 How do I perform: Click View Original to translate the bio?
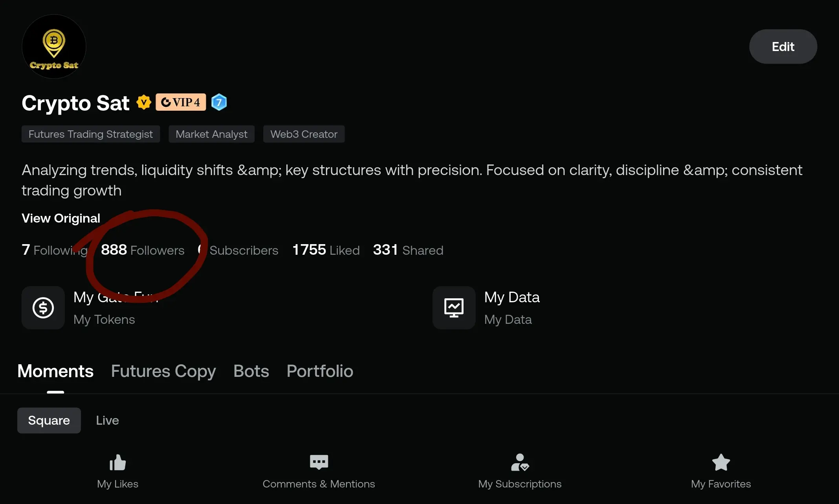pos(60,218)
